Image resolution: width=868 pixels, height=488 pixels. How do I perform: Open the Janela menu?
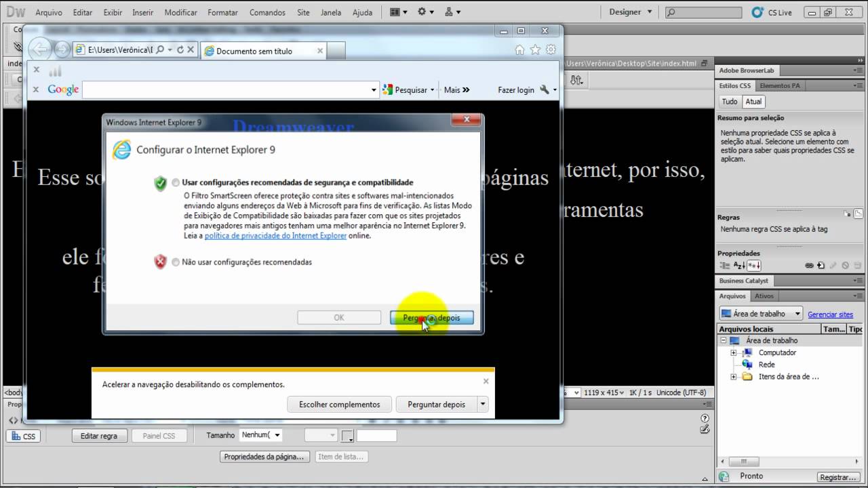pyautogui.click(x=331, y=12)
